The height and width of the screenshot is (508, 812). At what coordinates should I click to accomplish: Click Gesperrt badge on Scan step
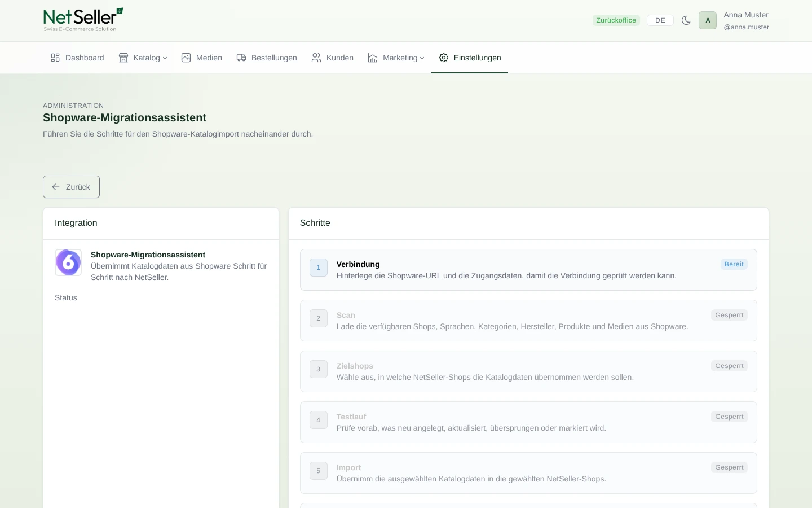tap(730, 315)
